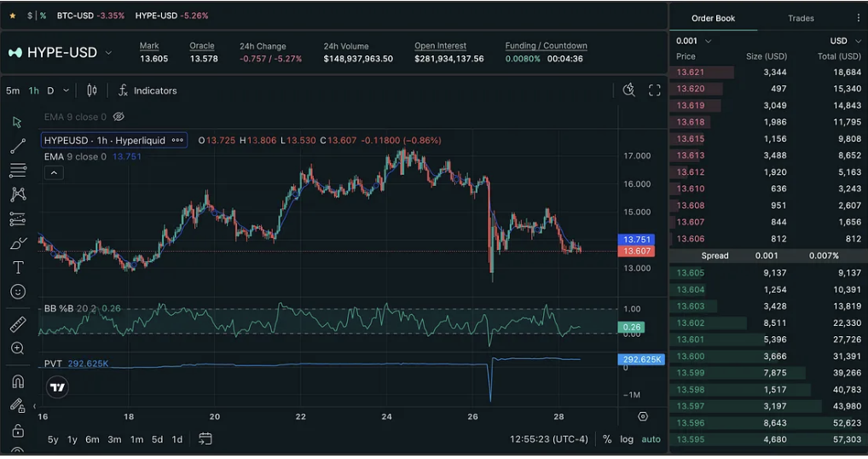Switch to the Order Book tab
The height and width of the screenshot is (459, 868).
pos(713,18)
